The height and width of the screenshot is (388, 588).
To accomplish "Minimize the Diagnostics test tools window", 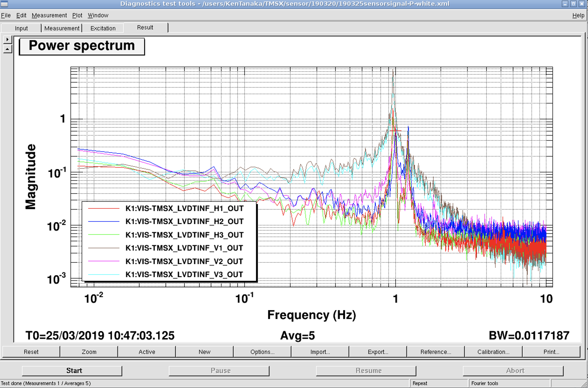I will [x=565, y=4].
